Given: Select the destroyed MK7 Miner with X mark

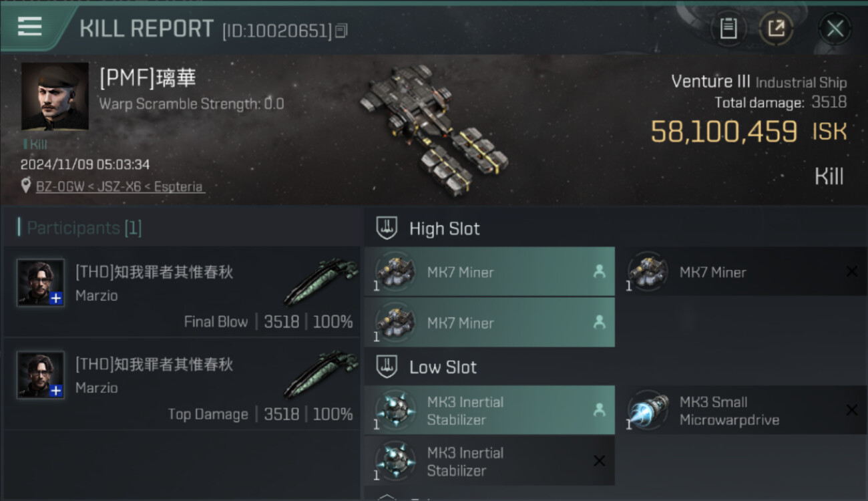Looking at the screenshot, I should point(742,272).
